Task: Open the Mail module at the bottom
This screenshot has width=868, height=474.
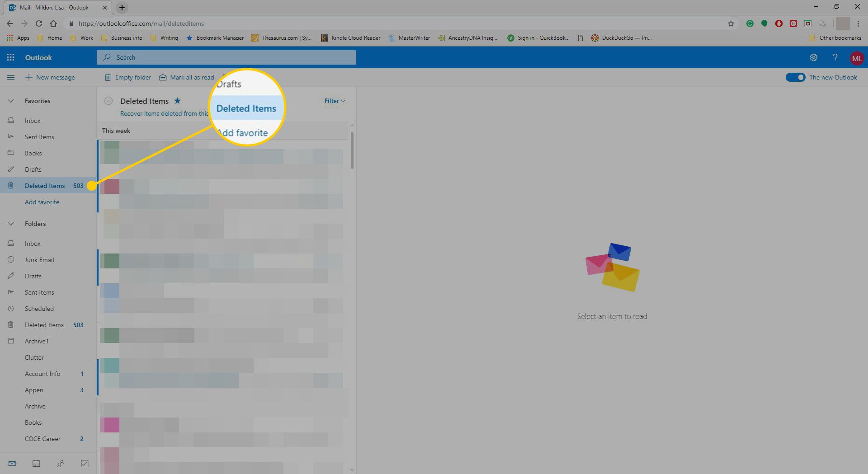Action: click(x=12, y=464)
